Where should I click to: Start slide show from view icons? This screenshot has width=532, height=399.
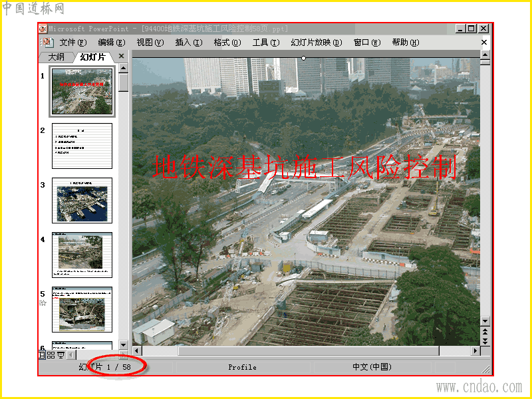61,355
